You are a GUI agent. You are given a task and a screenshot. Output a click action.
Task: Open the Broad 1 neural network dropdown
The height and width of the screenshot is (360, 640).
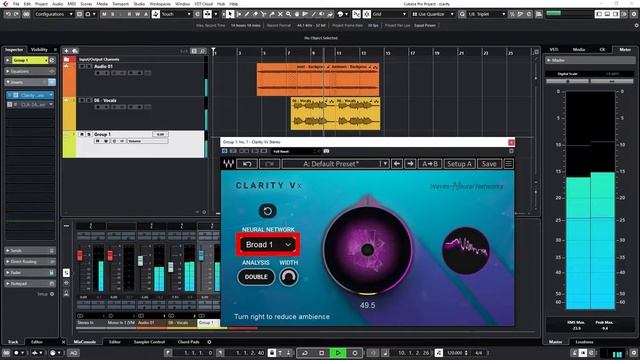coord(268,244)
